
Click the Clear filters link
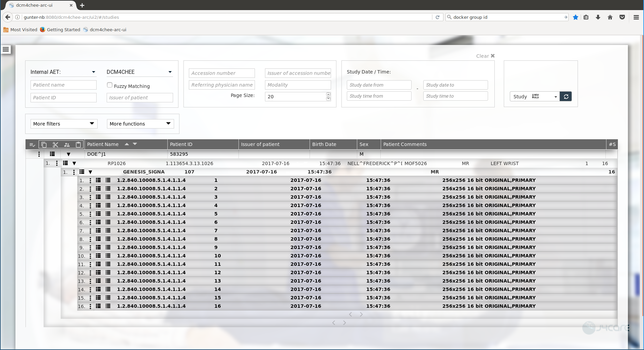(485, 56)
